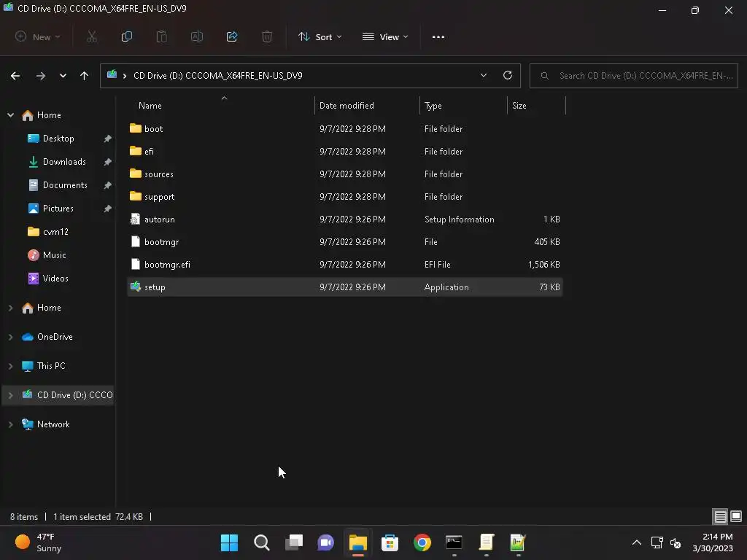Open the Sort dropdown menu

coord(320,36)
